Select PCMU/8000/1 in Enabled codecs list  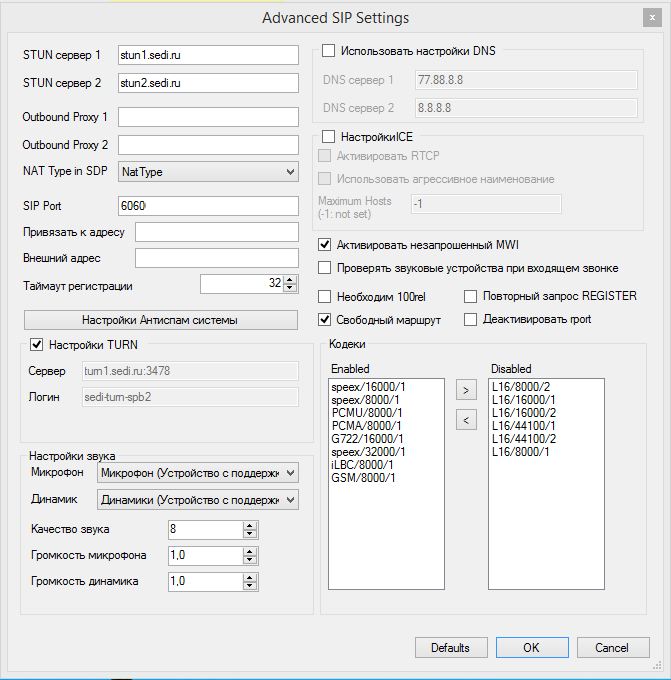(364, 412)
